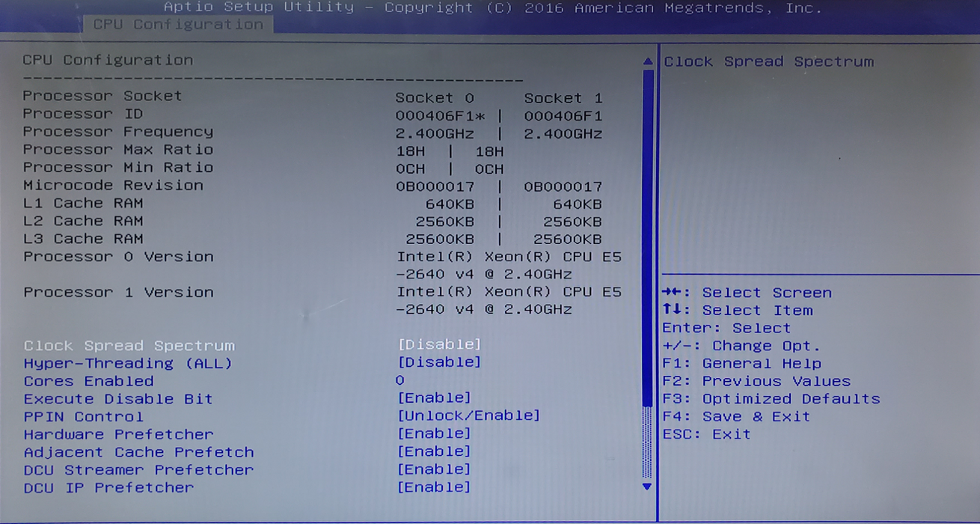Select the Hardware Prefetcher option

click(118, 435)
